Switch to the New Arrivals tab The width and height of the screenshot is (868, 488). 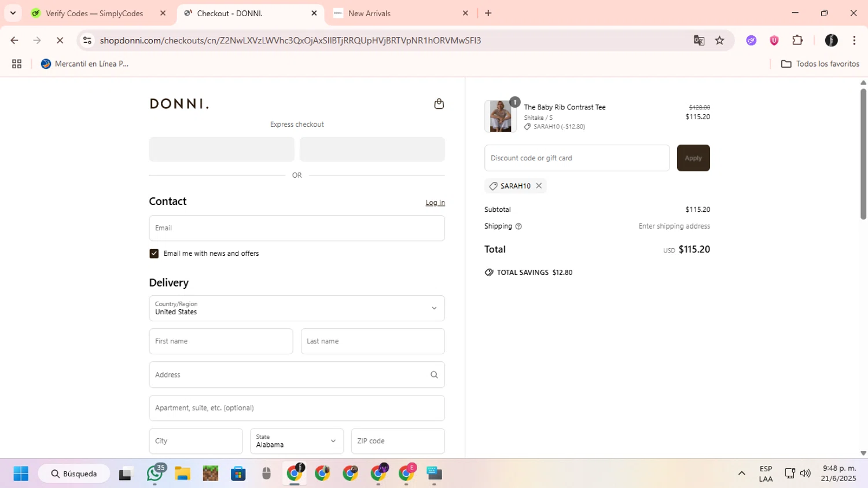(369, 13)
